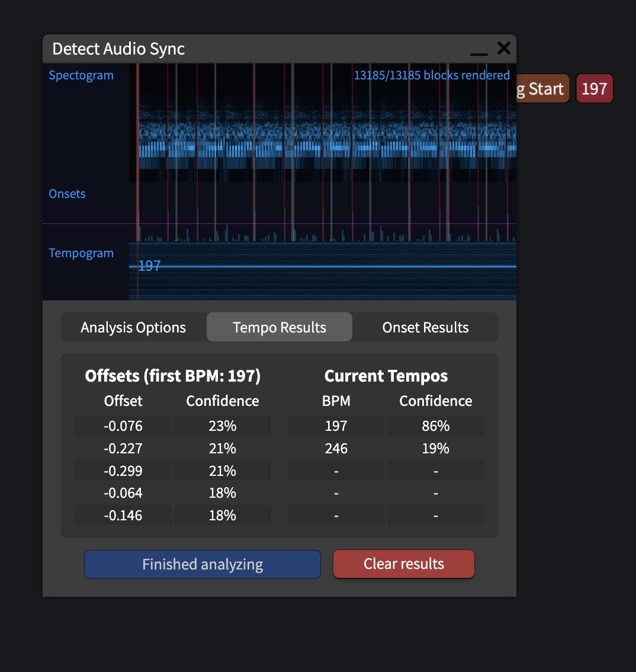Choose the -0.227 offset value
The image size is (636, 672).
[x=123, y=448]
